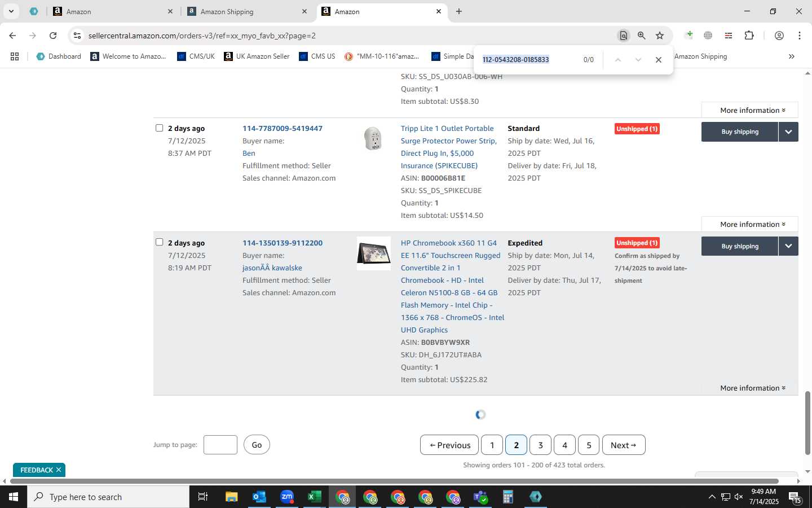Open the apps grid in bookmarks bar
This screenshot has width=812, height=508.
[x=15, y=56]
